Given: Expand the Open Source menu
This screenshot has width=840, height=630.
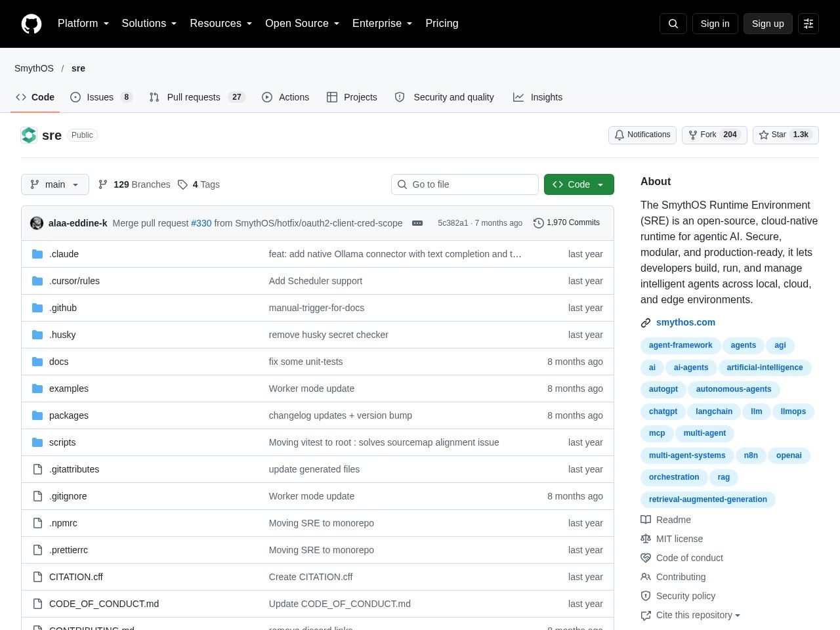Looking at the screenshot, I should 303,24.
